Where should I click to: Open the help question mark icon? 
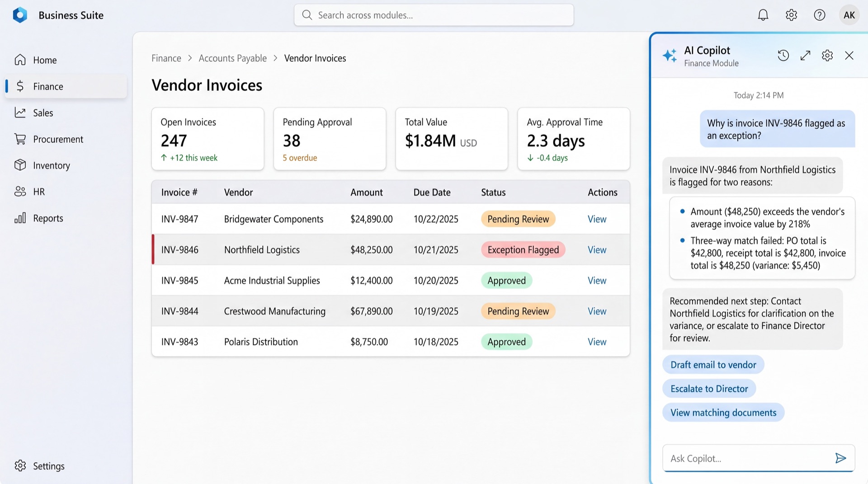coord(820,15)
